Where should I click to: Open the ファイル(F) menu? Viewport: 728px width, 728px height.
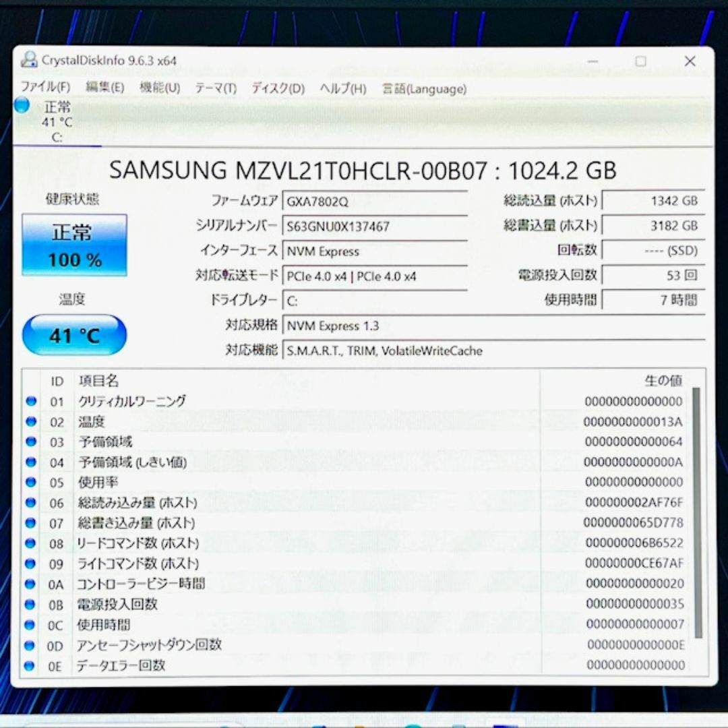click(x=46, y=87)
